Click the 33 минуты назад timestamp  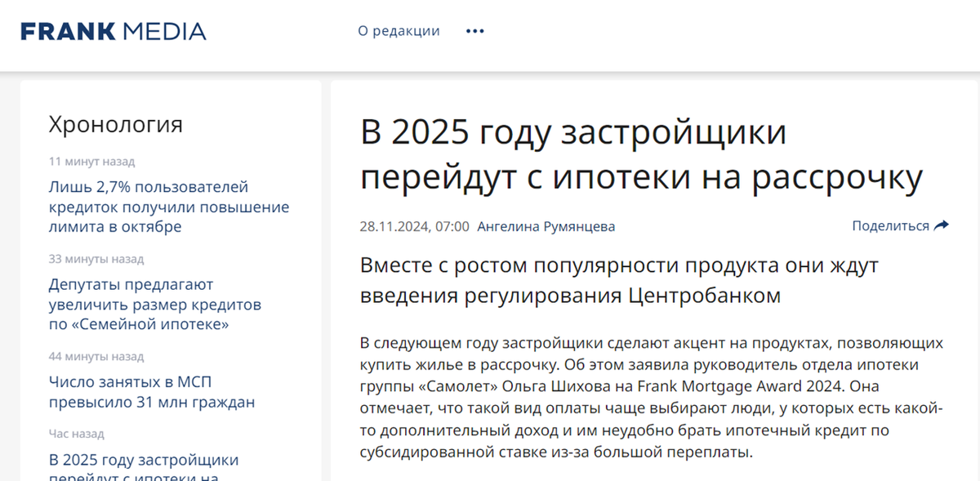pyautogui.click(x=96, y=260)
